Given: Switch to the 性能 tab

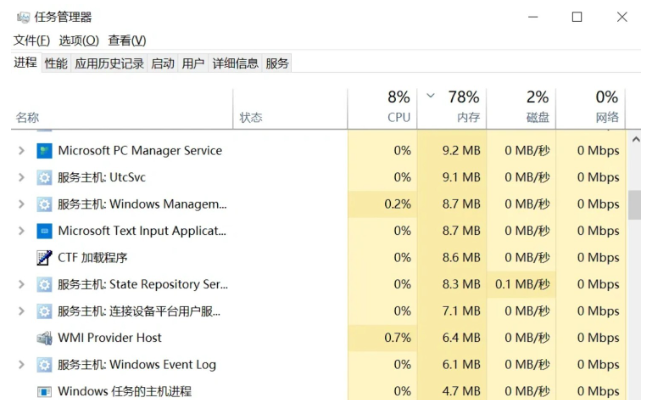Looking at the screenshot, I should [x=56, y=63].
